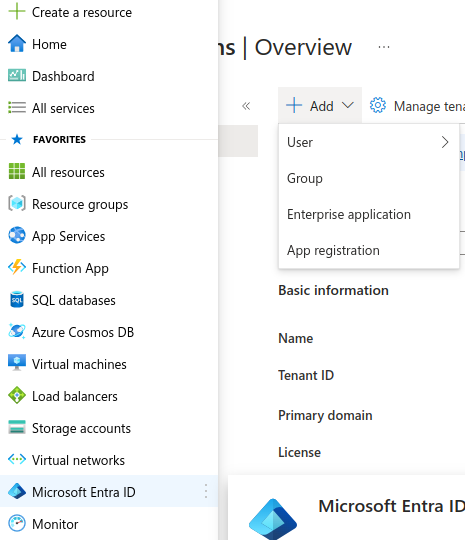Open Microsoft Entra ID item's dotted options handle
Image resolution: width=465 pixels, height=540 pixels.
pos(206,491)
